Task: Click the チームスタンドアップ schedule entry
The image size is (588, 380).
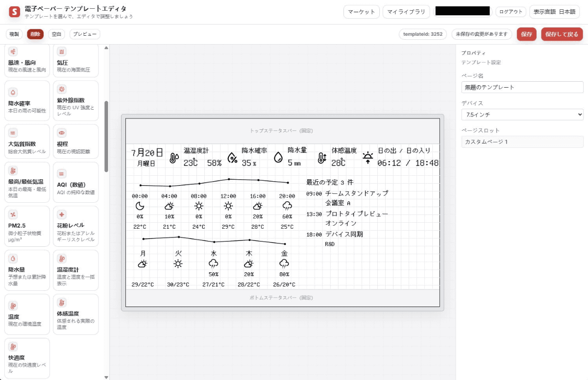Action: pyautogui.click(x=357, y=193)
